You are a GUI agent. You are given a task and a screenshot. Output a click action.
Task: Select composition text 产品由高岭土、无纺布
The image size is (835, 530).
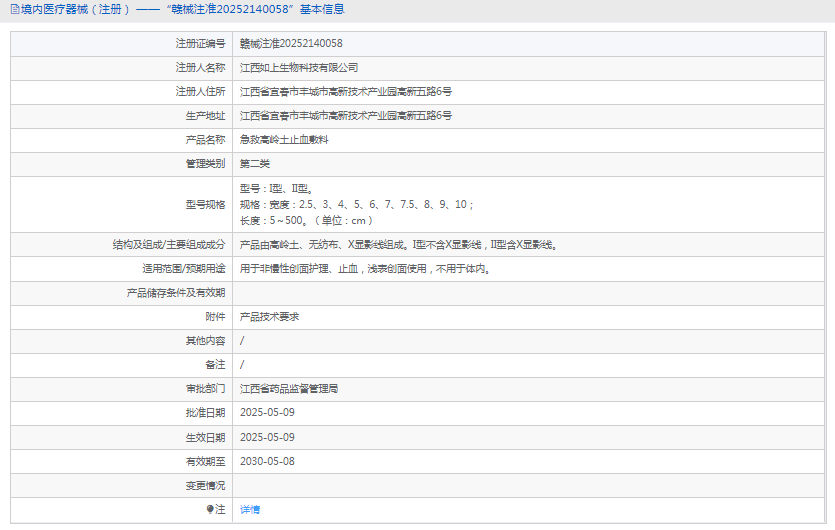click(x=398, y=245)
